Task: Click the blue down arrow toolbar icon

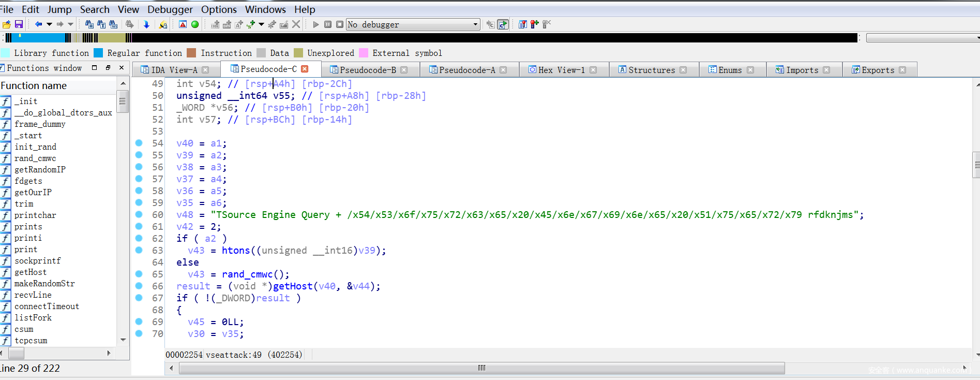Action: click(146, 24)
